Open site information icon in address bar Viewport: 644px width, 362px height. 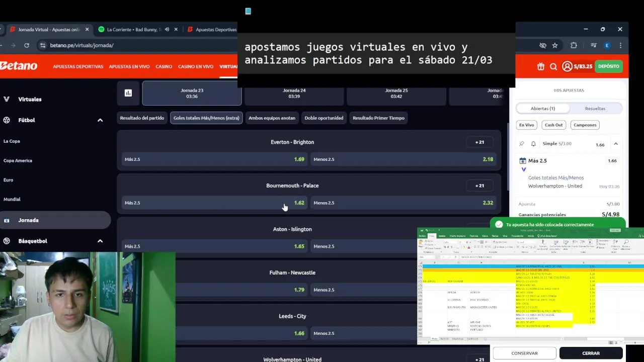43,45
